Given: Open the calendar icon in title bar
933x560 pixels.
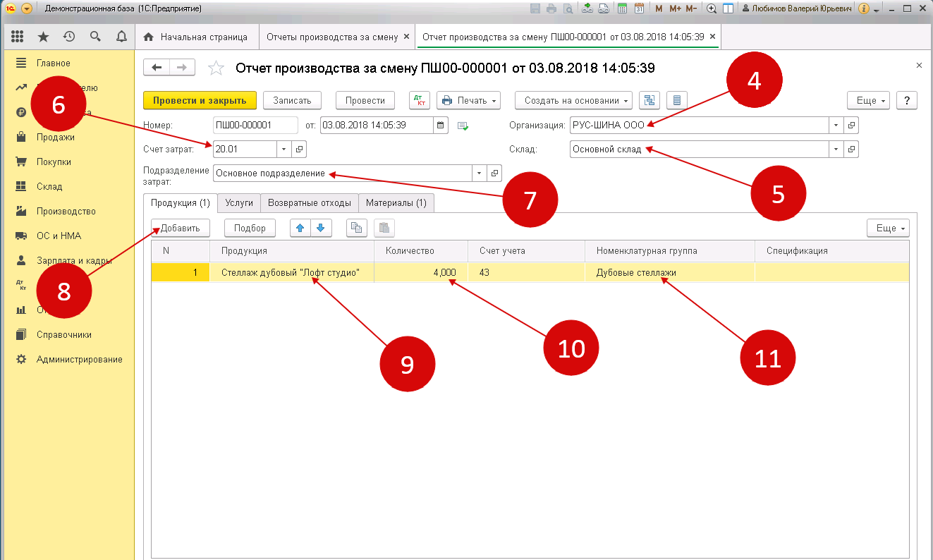Looking at the screenshot, I should pos(639,8).
